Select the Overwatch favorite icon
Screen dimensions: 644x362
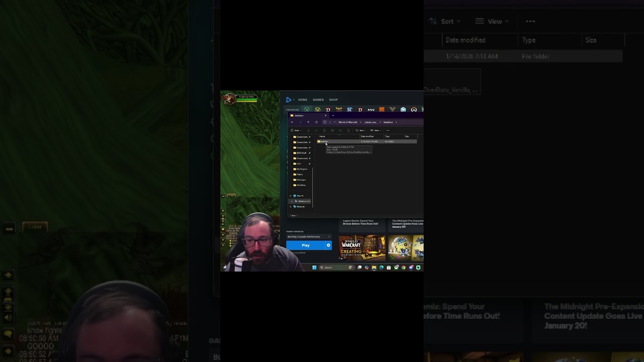coord(414,110)
